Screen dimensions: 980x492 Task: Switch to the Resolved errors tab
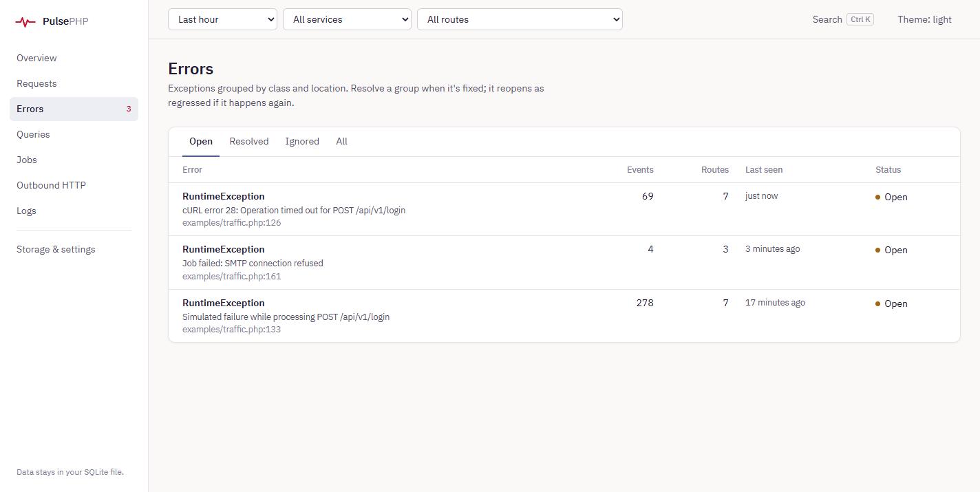point(249,141)
